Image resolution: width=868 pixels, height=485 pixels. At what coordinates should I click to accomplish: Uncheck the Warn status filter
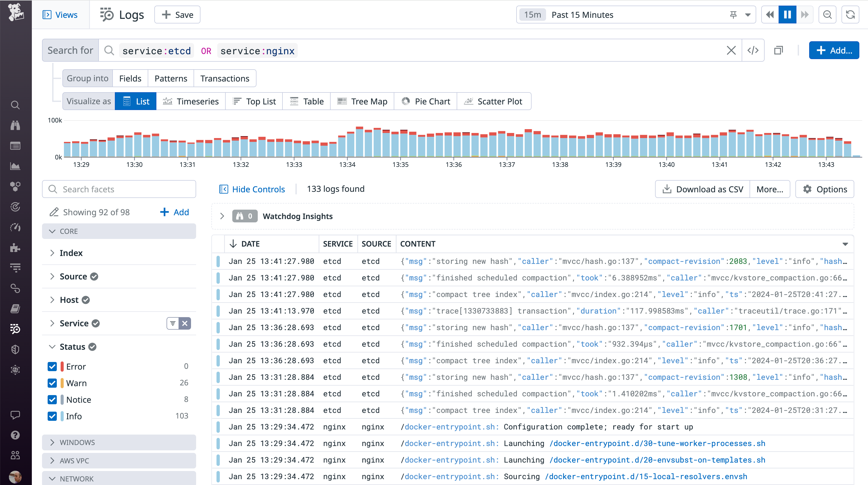point(52,383)
